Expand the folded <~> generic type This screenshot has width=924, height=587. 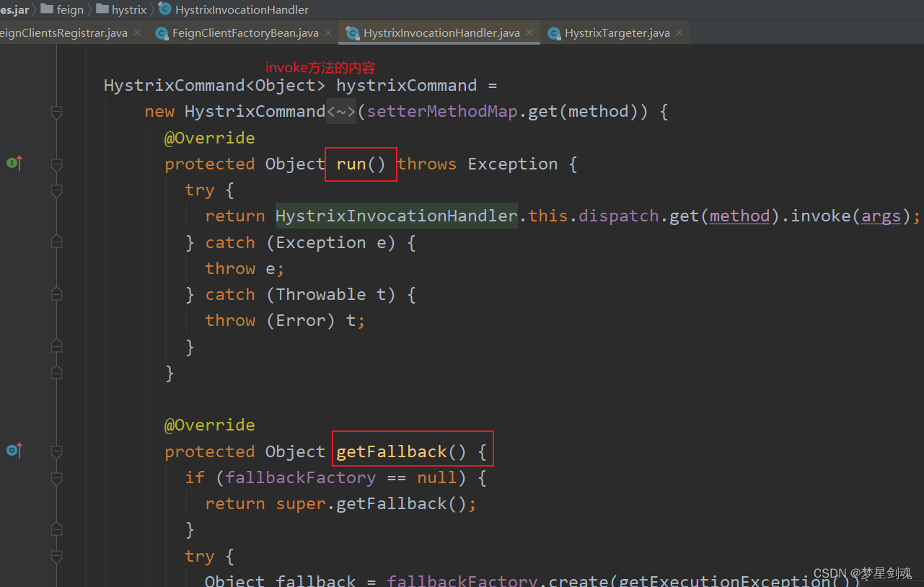tap(341, 112)
